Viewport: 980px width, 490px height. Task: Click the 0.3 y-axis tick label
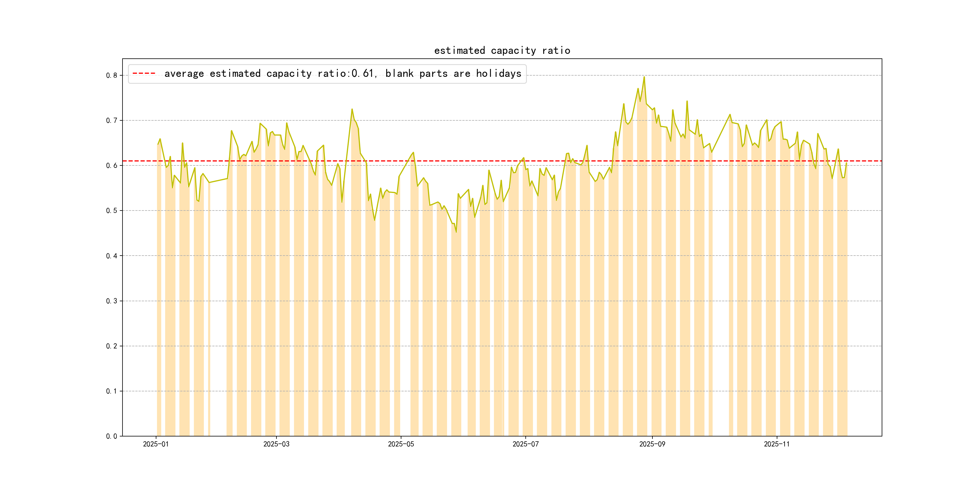(x=112, y=301)
